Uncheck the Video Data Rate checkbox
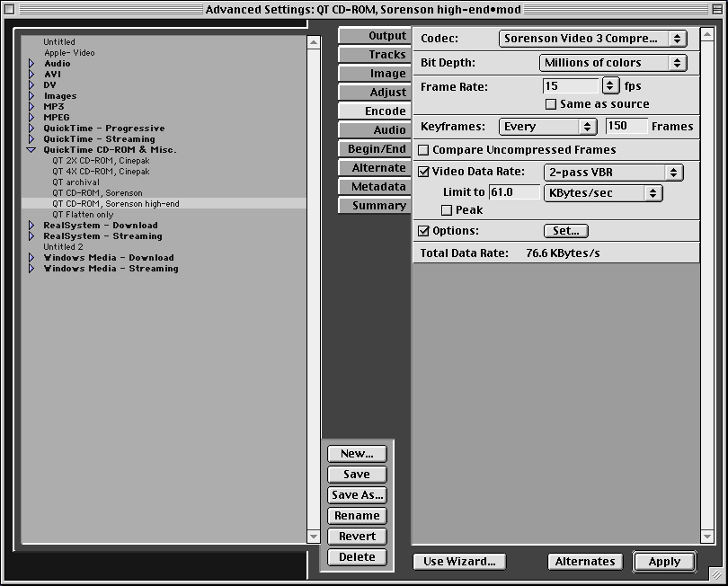The image size is (728, 586). pyautogui.click(x=424, y=172)
